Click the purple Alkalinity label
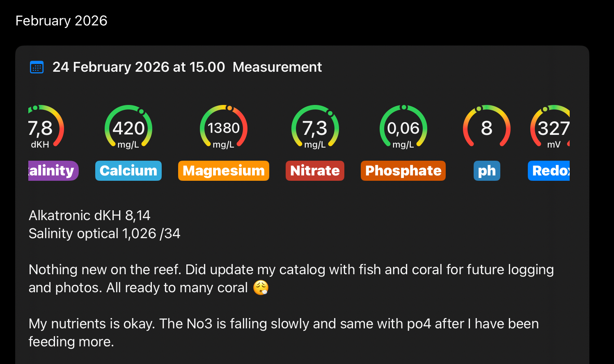 point(53,171)
